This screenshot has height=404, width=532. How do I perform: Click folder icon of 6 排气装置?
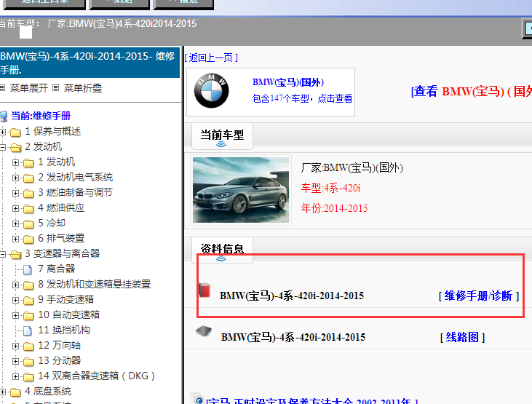28,239
